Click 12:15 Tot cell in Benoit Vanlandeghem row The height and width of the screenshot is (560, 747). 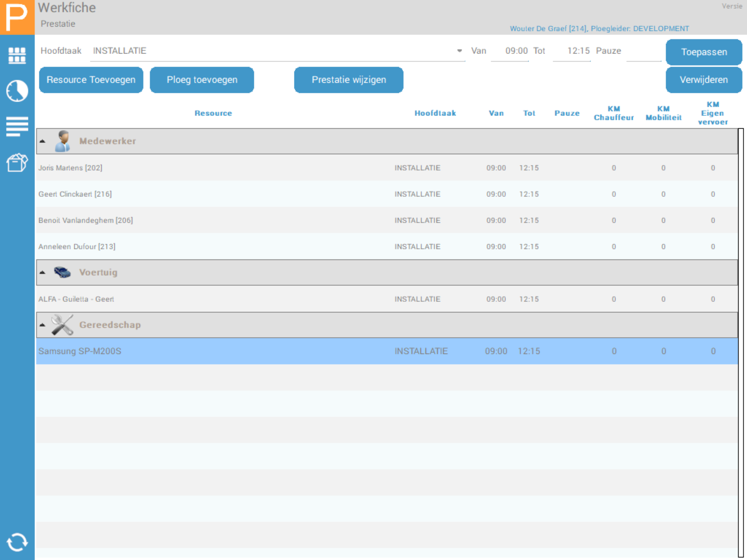point(529,220)
